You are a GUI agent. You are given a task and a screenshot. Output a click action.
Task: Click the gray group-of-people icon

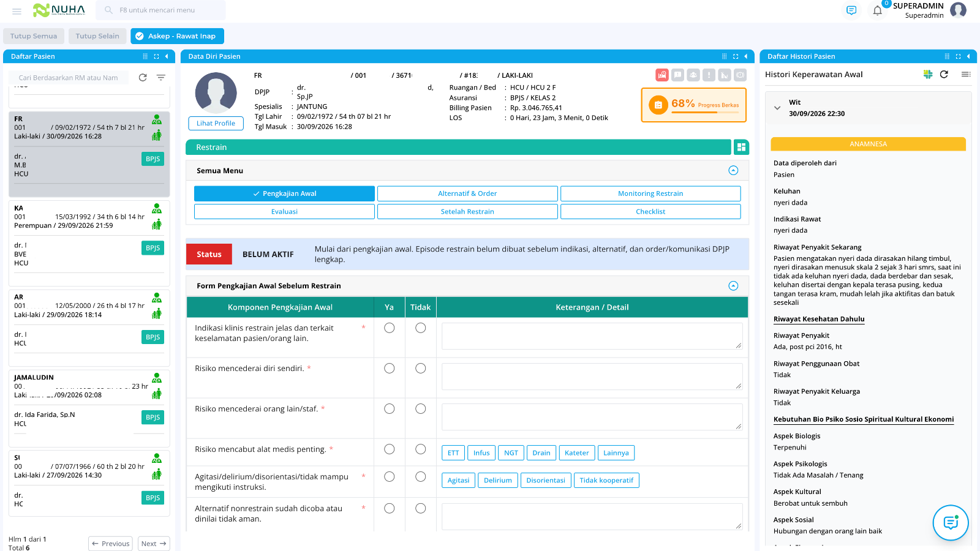coord(693,75)
